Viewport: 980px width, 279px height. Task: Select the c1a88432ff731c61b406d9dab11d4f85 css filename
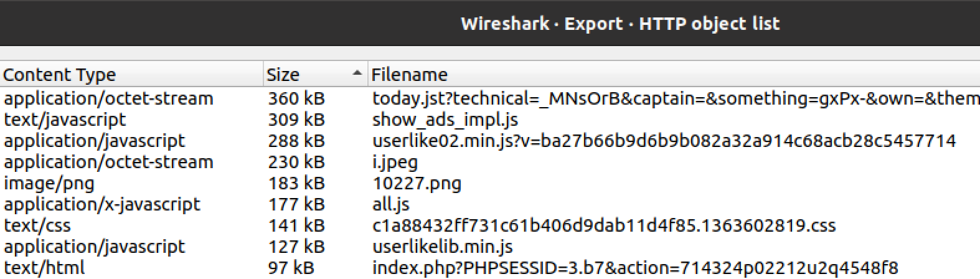pos(604,225)
